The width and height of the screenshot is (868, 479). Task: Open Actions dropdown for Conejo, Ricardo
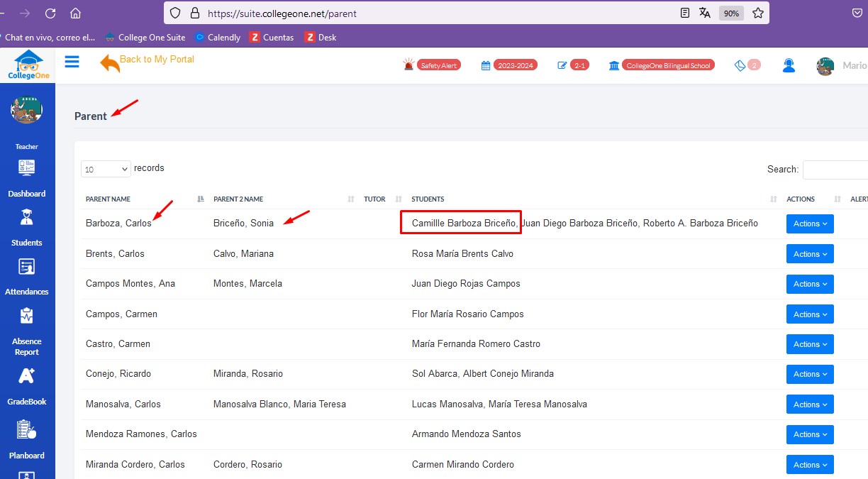pyautogui.click(x=810, y=374)
